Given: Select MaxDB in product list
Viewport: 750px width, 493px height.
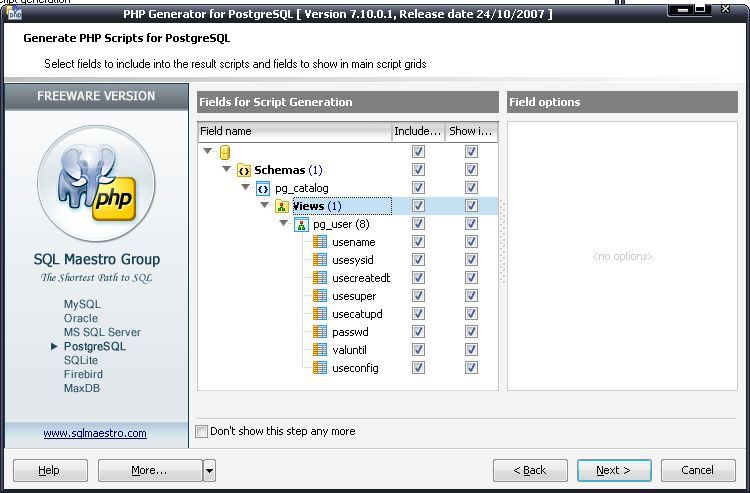Looking at the screenshot, I should pos(82,388).
